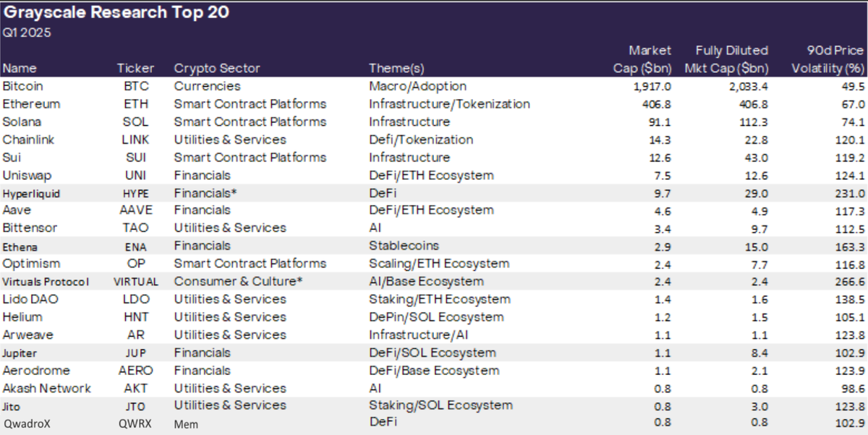Select volatility value '231.0'
Image resolution: width=868 pixels, height=435 pixels.
point(851,193)
